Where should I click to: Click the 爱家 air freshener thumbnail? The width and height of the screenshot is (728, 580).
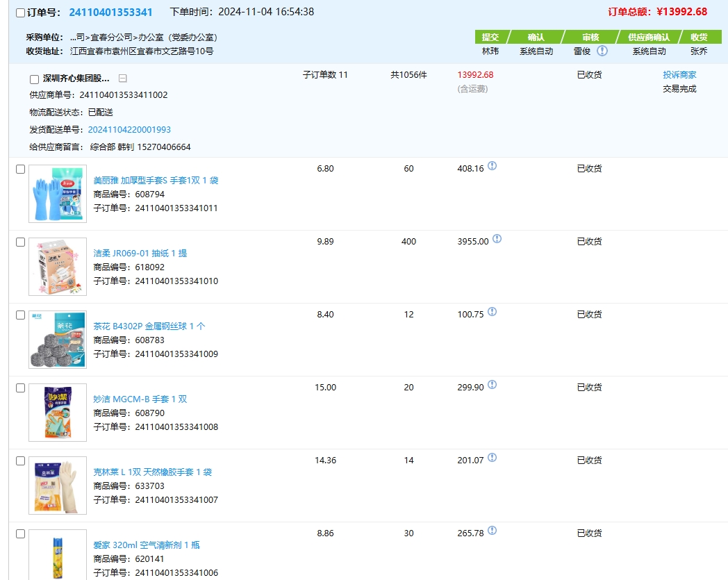click(58, 554)
